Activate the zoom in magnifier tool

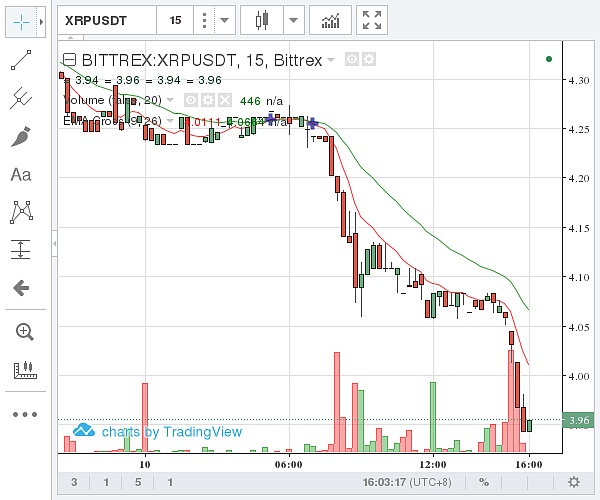[21, 331]
